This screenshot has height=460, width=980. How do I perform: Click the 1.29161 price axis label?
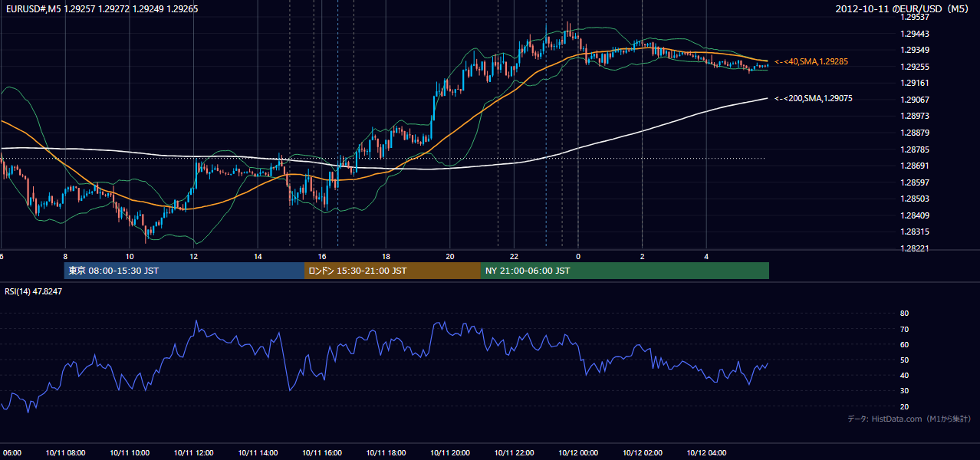pyautogui.click(x=913, y=83)
